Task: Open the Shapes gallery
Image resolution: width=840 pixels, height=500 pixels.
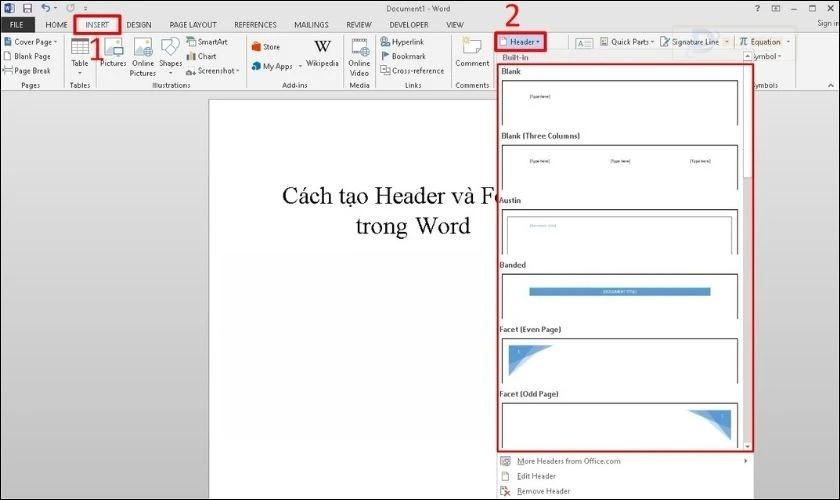Action: coord(170,56)
